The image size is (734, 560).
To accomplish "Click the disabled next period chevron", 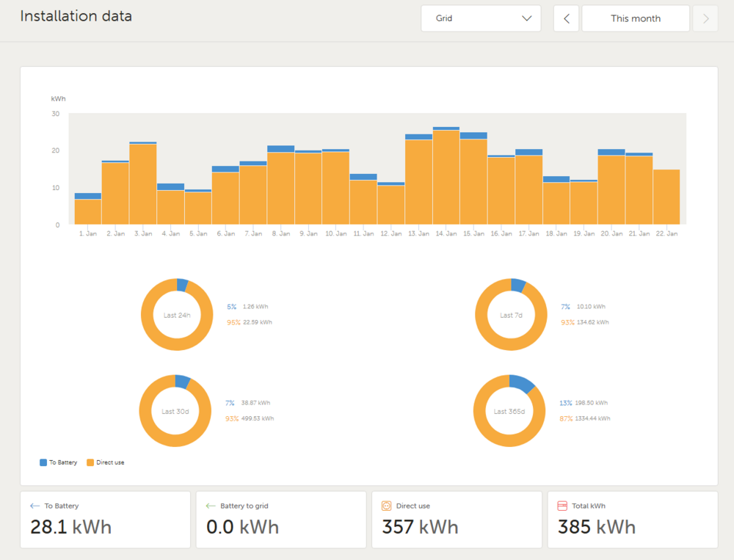I will point(705,18).
